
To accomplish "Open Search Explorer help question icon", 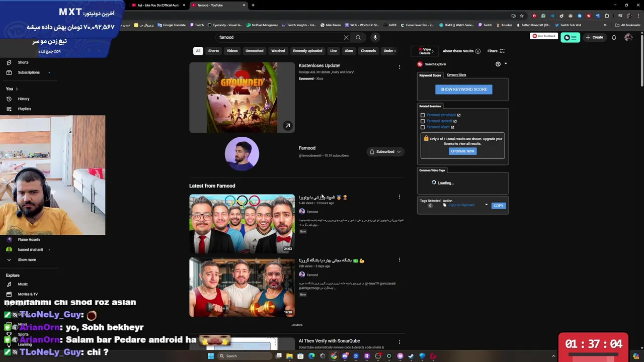I will (x=498, y=64).
